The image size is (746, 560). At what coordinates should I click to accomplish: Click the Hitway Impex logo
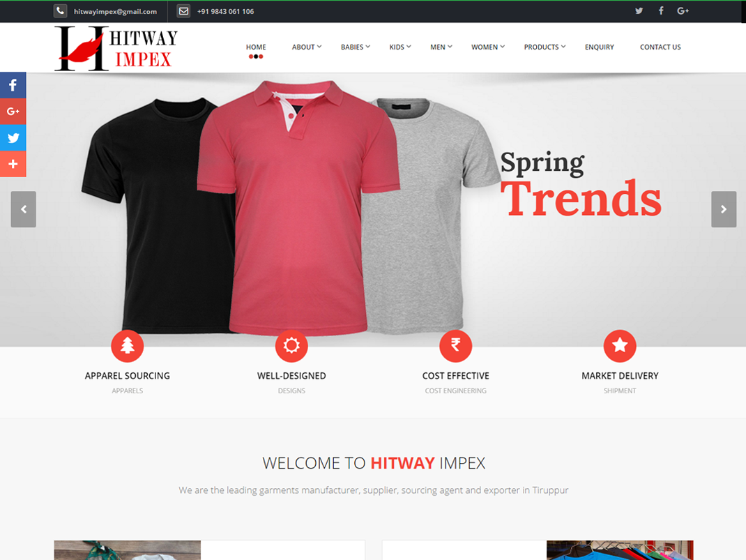[116, 48]
